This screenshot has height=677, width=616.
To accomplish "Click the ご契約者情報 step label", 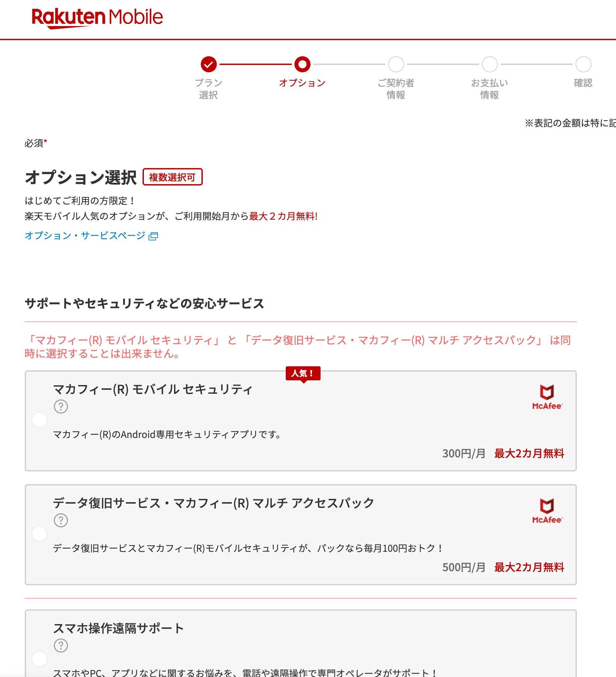I will (x=396, y=89).
